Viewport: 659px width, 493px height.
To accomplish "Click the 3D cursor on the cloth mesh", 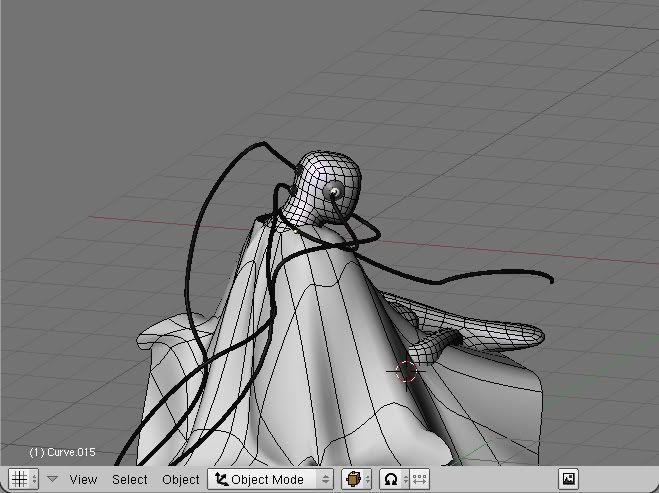I will pyautogui.click(x=406, y=372).
